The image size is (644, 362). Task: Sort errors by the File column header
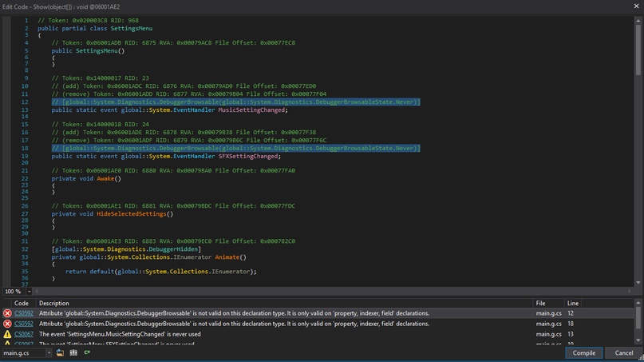(540, 304)
